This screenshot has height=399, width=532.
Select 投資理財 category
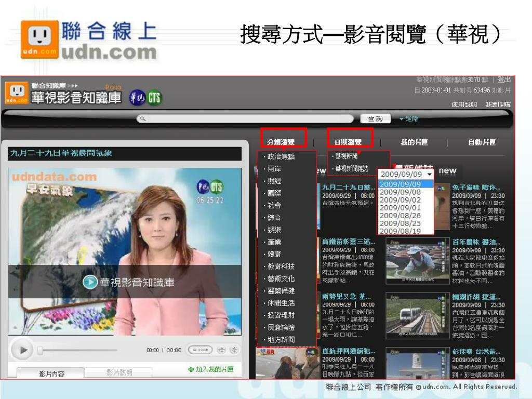click(281, 315)
